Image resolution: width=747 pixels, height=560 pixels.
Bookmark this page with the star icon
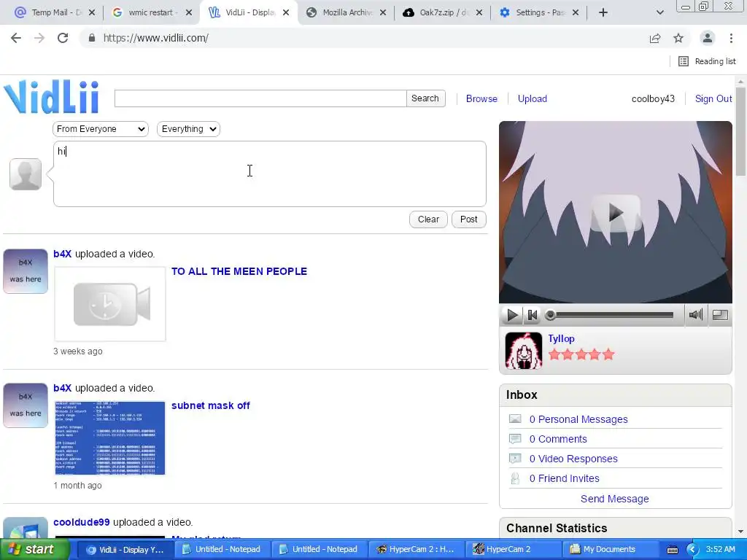678,38
